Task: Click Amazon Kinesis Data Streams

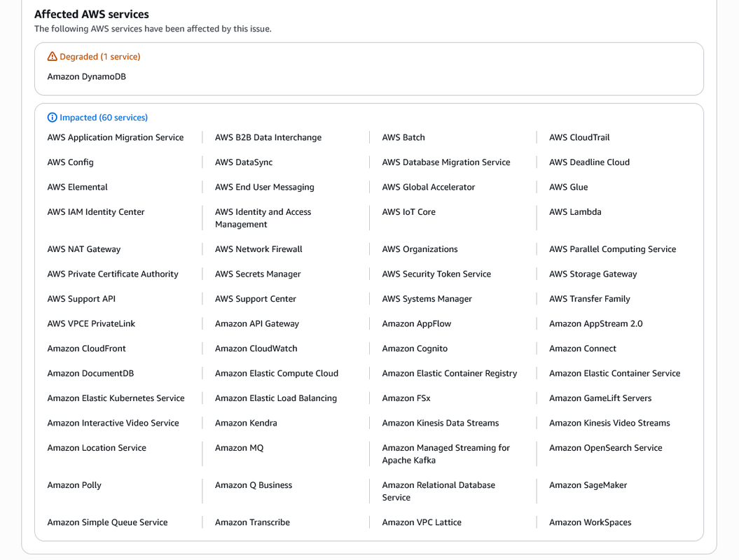Action: pos(441,423)
